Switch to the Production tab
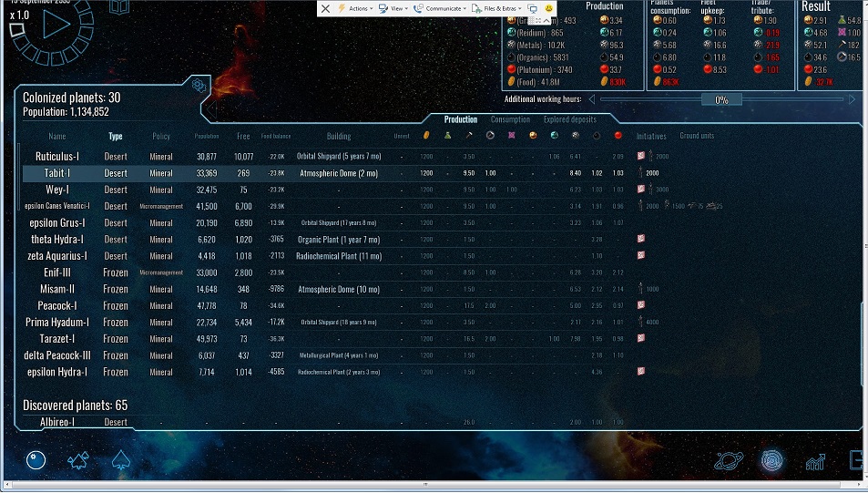 [x=461, y=119]
